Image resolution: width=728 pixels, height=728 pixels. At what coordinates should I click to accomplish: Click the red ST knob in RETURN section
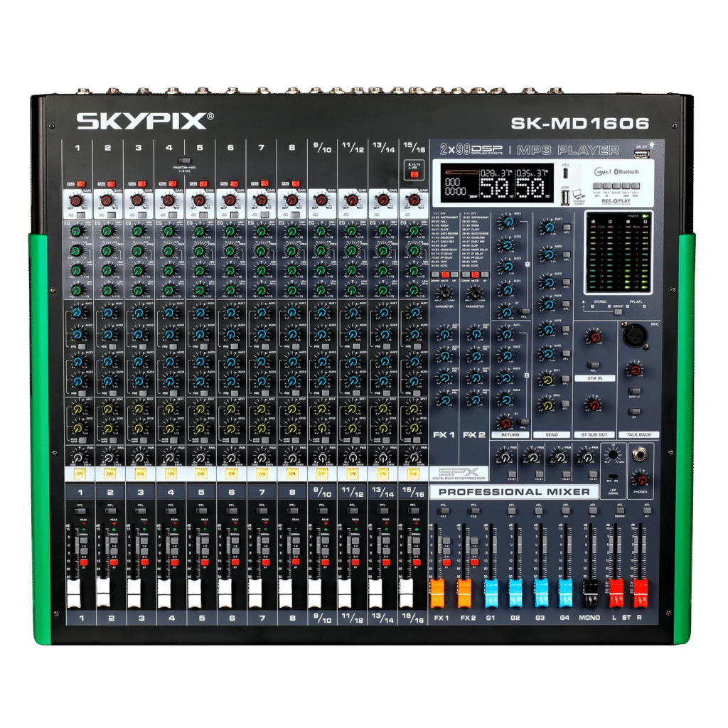505,422
